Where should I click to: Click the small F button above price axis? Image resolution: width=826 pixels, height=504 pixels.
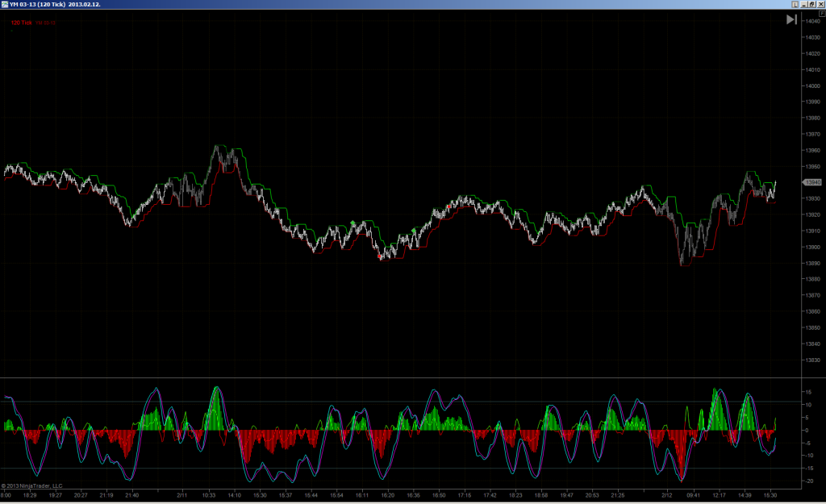click(822, 14)
